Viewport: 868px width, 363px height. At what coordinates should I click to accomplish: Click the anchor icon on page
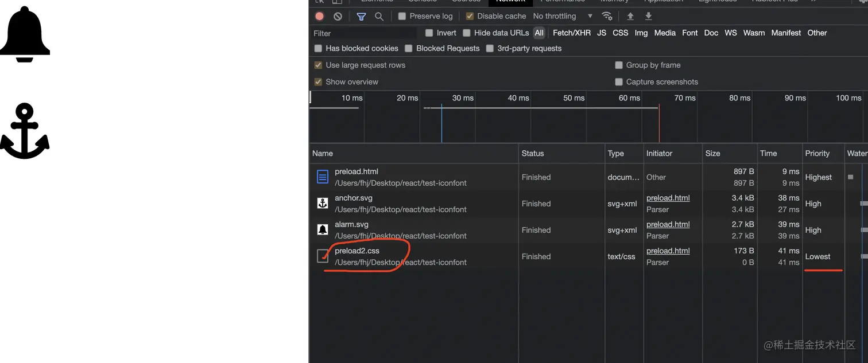[25, 131]
